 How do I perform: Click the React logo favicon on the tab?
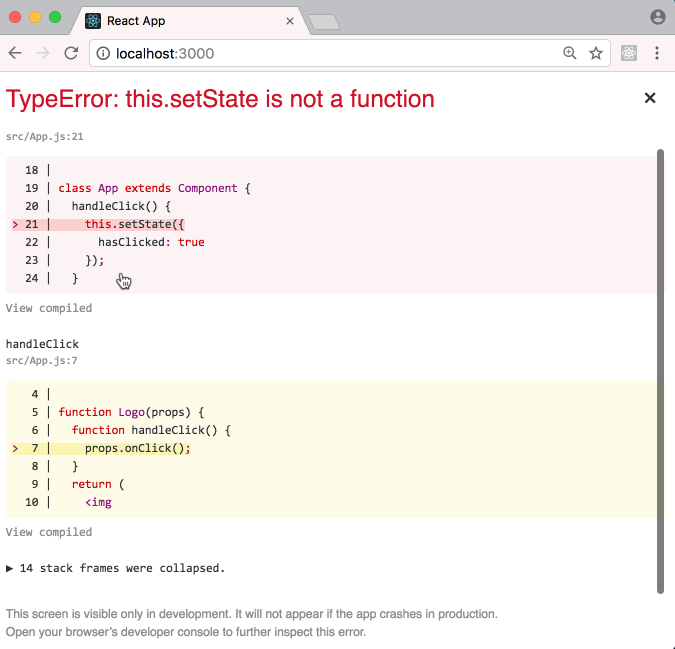coord(93,21)
